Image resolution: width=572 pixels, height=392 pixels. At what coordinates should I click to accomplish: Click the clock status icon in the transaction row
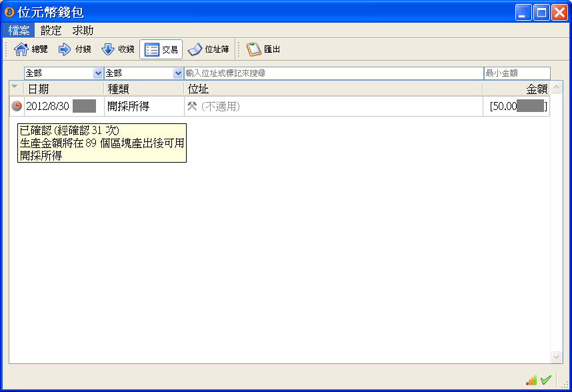[x=17, y=106]
